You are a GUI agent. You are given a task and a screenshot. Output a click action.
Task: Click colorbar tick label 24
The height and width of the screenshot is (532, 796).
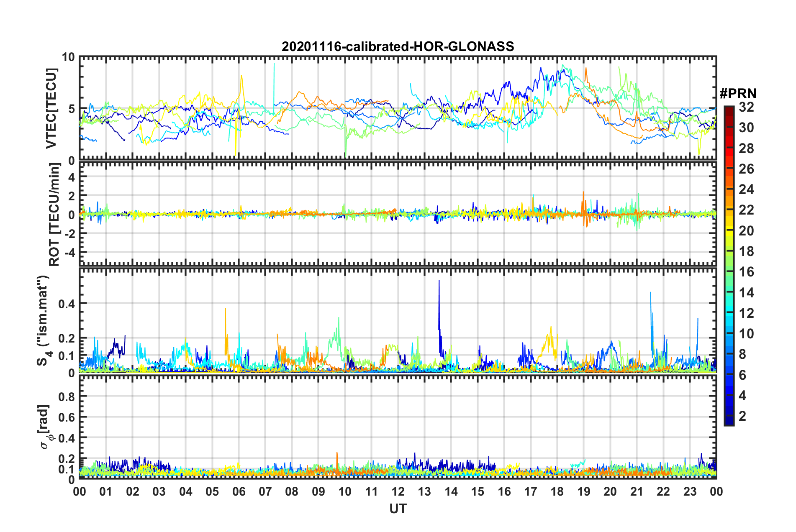(x=746, y=189)
